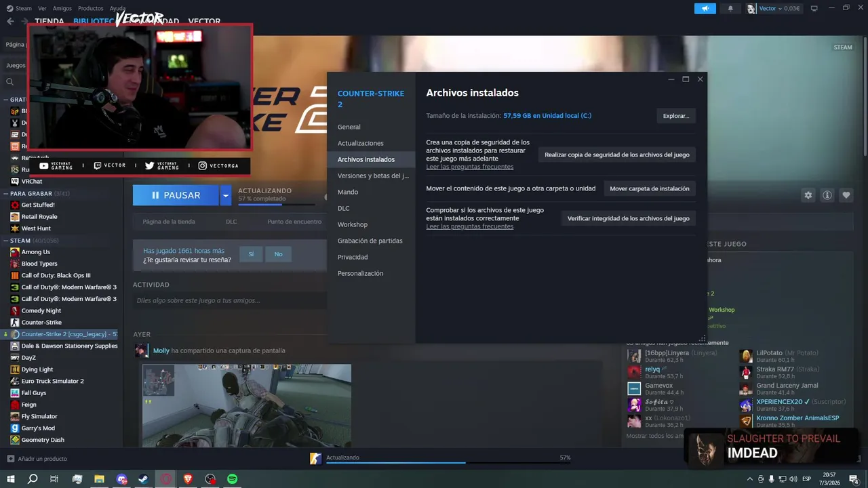868x488 pixels.
Task: Select Actualizaciones in properties sidebar
Action: coord(371,143)
